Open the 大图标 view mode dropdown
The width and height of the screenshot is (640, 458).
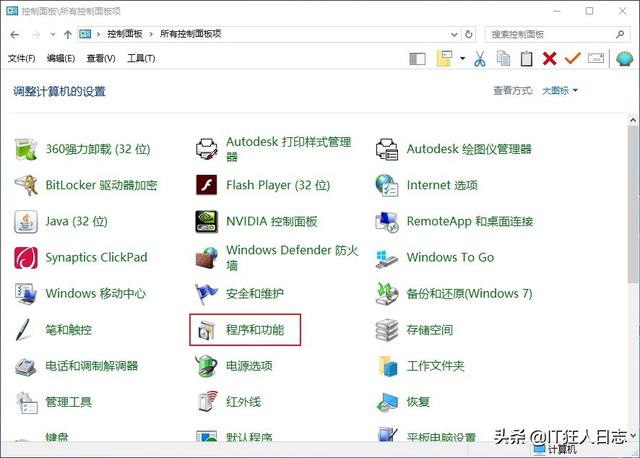click(560, 91)
